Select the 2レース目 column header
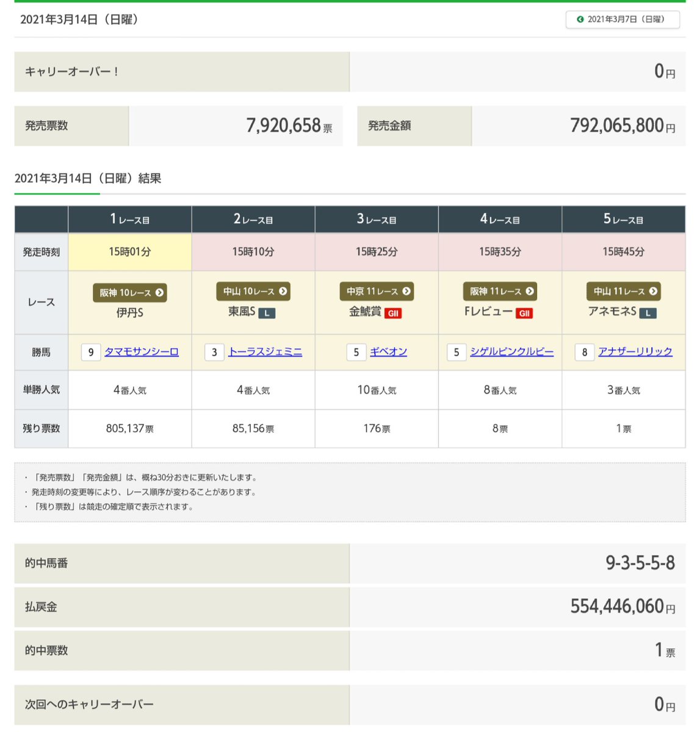This screenshot has height=732, width=700. (x=253, y=219)
